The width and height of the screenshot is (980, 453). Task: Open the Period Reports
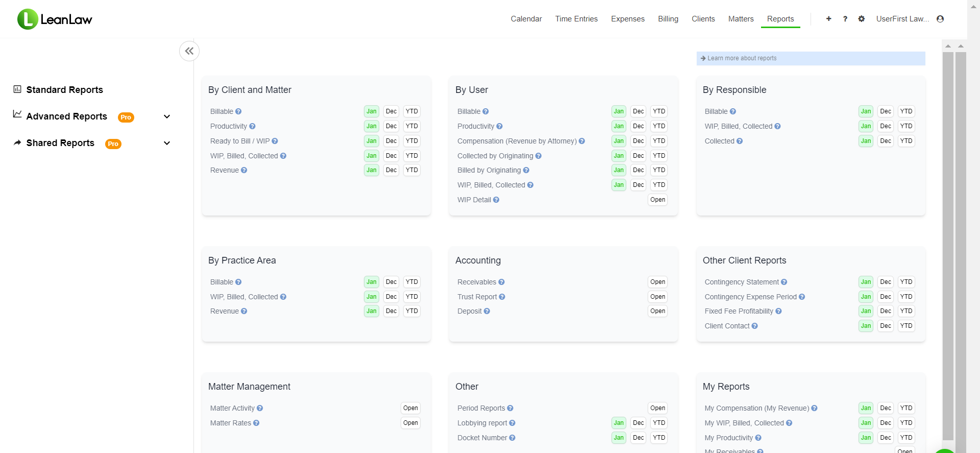(x=658, y=408)
